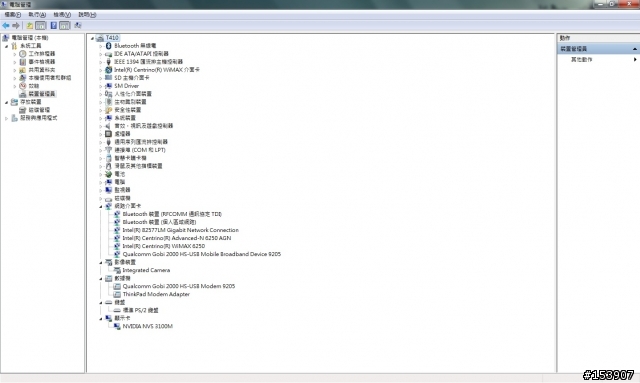Select Intel(R) Centrino(R) Advanced-N 6250 AGN

[177, 238]
